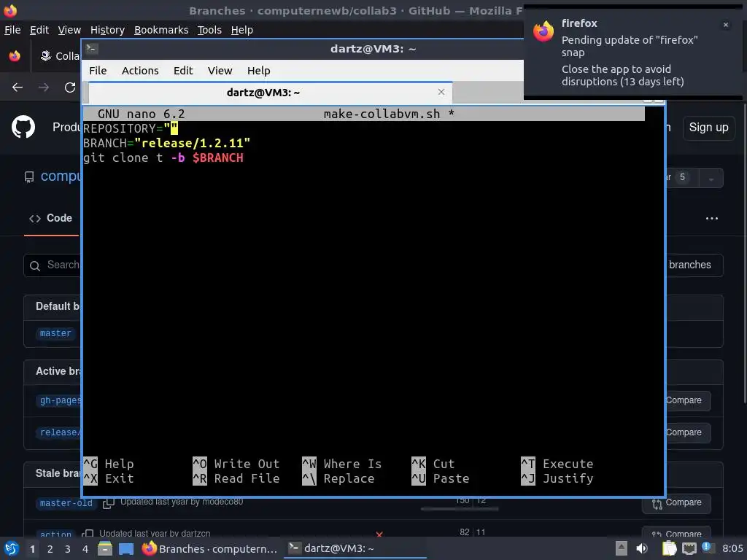
Task: Open the three-dot overflow menu in GitHub
Action: (712, 218)
